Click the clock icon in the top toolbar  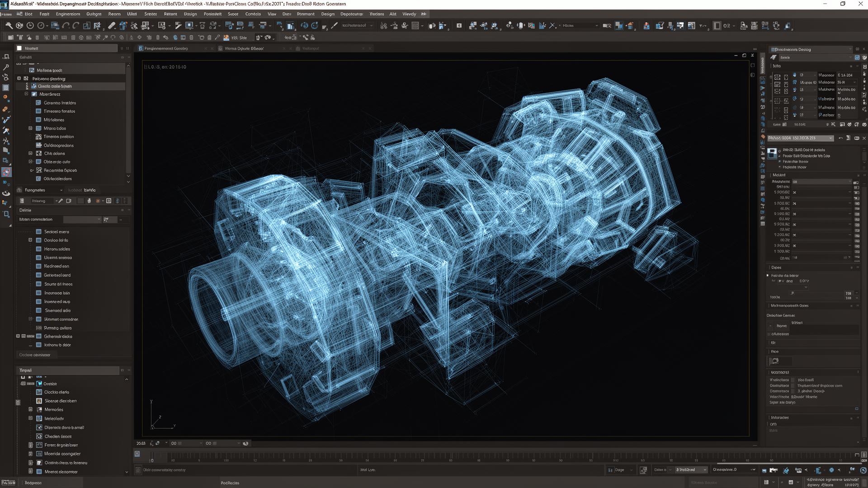30,26
